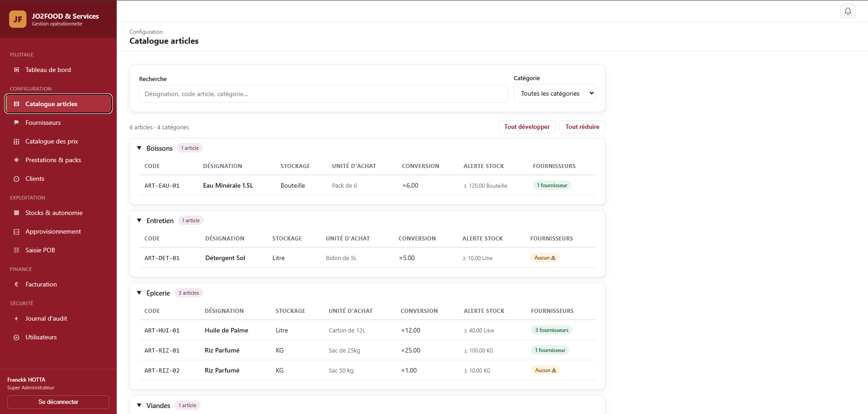The height and width of the screenshot is (414, 868).
Task: Open Catalogue des prix
Action: 58,141
